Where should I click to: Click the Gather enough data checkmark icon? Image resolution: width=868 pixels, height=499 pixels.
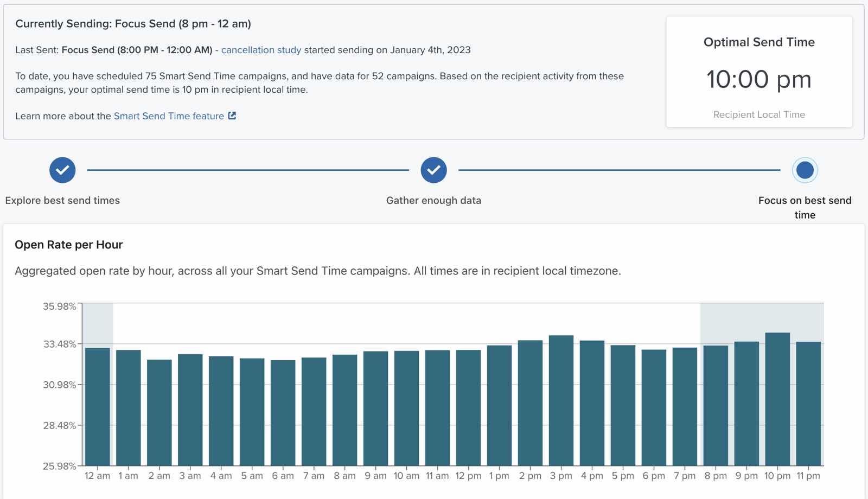pos(433,170)
